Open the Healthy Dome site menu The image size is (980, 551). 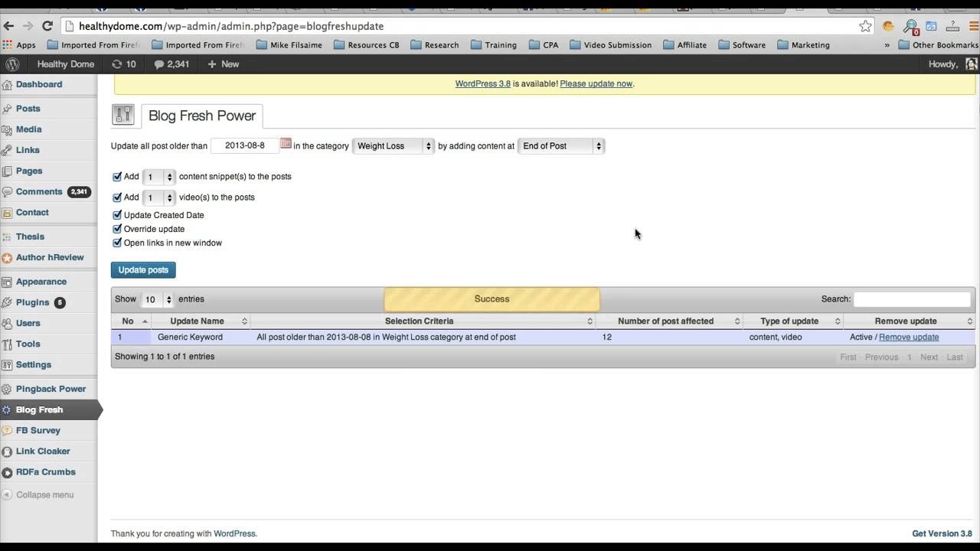click(x=66, y=64)
